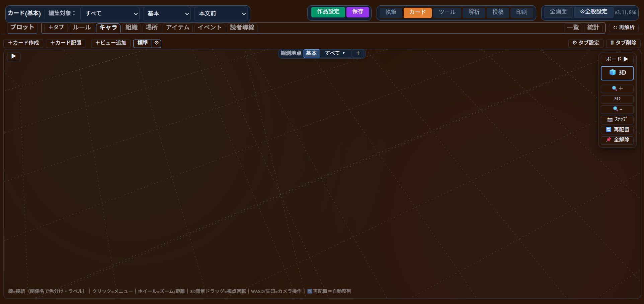Click the 全画面 fullscreen button
Viewport: 644px width, 304px height.
click(558, 12)
